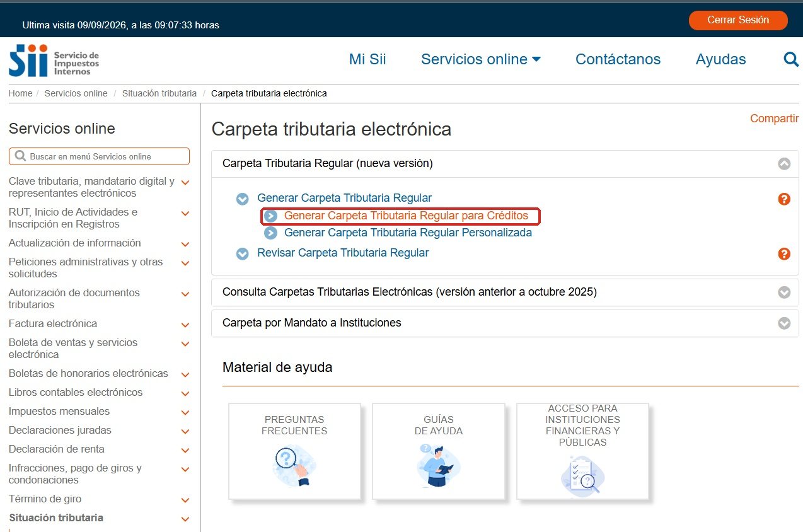
Task: Expand Clave tributaria, mandatario digital sidebar chevron
Action: pos(185,183)
